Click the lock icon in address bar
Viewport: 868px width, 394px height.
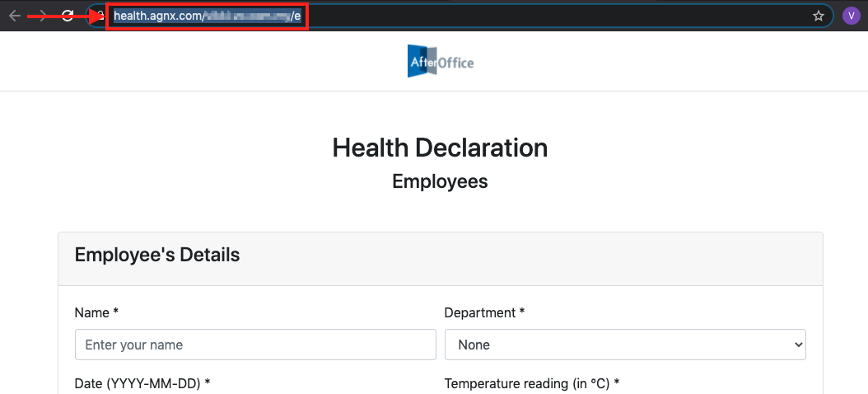coord(98,16)
